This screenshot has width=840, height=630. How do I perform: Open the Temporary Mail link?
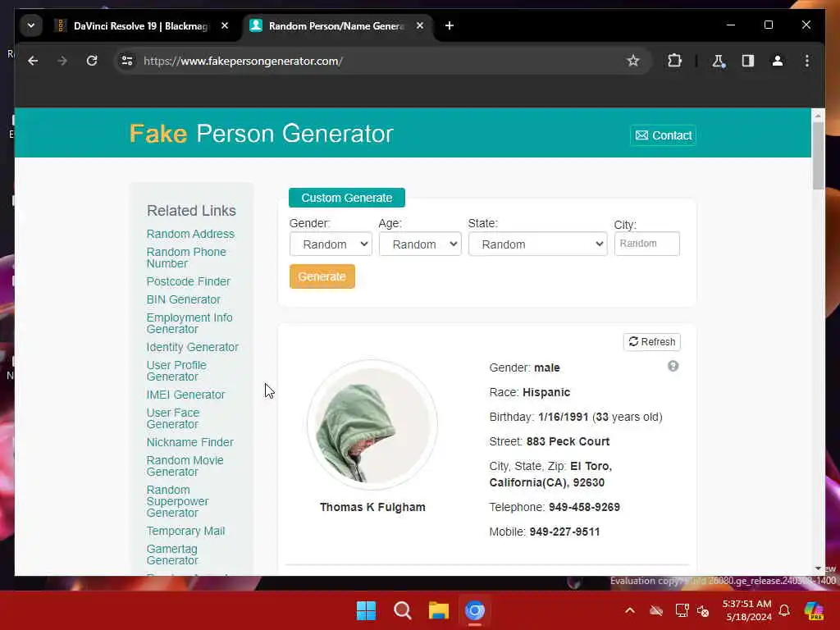185,531
